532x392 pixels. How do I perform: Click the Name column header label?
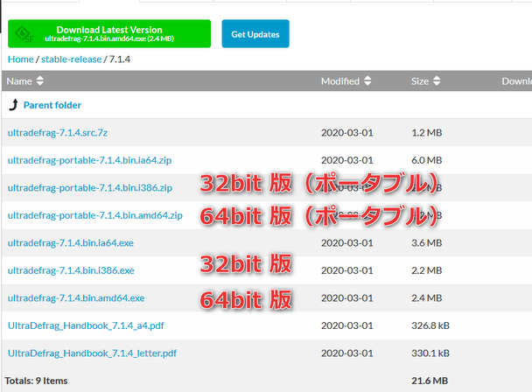19,81
